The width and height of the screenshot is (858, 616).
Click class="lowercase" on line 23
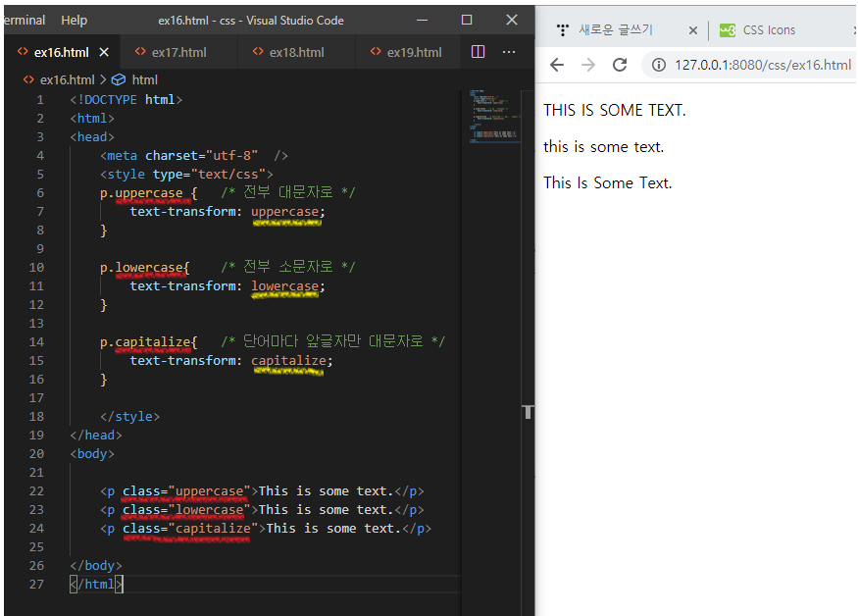point(186,510)
